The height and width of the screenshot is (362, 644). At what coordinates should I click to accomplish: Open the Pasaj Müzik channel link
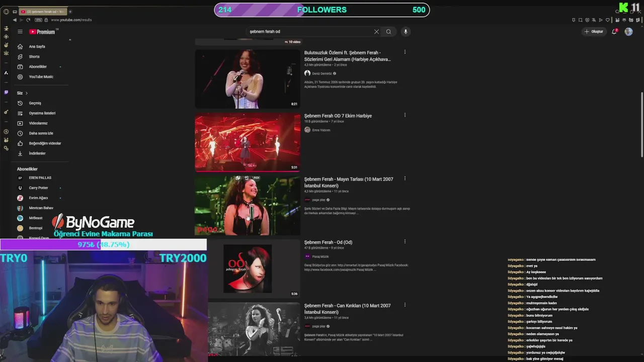point(320,256)
